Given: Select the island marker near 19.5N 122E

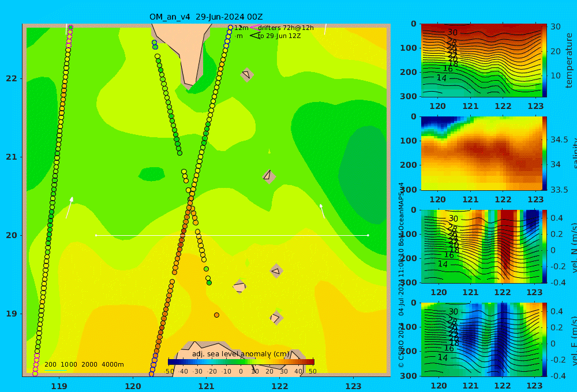Looking at the screenshot, I should pos(276,272).
